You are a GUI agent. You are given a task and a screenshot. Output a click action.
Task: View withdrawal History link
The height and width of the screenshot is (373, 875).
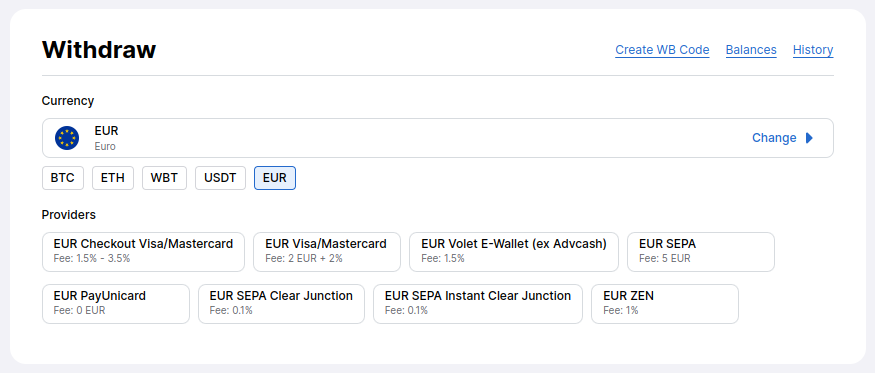coord(813,50)
